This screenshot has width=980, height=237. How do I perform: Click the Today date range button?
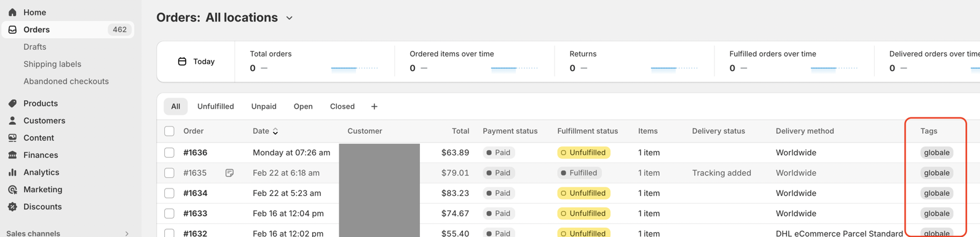pos(196,61)
